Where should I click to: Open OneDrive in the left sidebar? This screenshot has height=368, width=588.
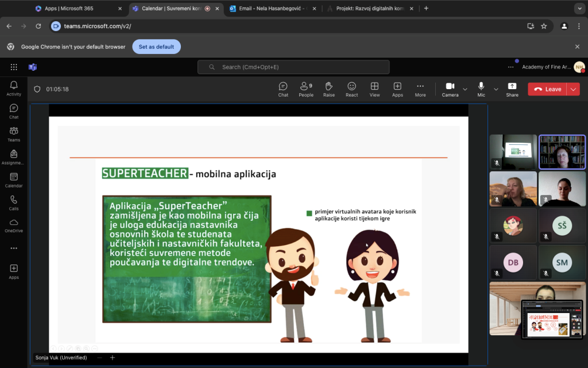14,225
